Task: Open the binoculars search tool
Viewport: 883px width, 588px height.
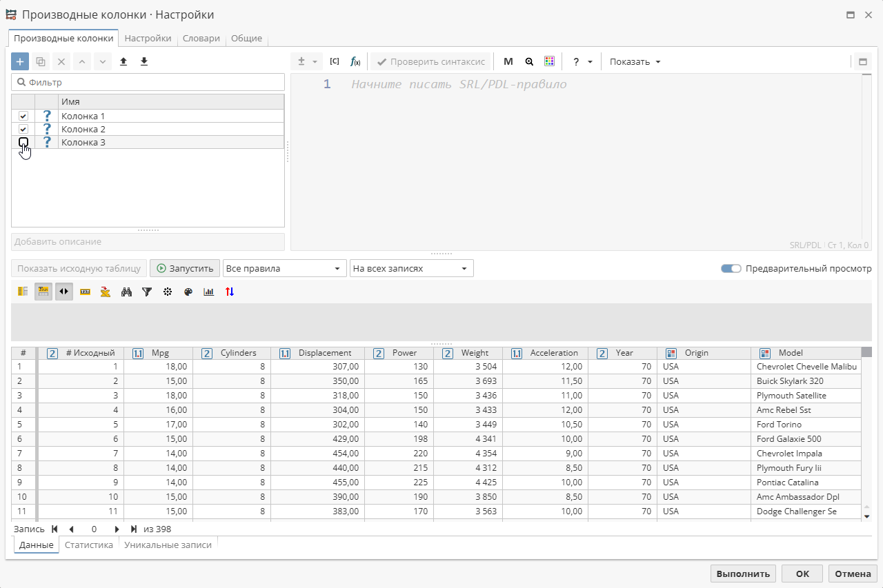Action: click(126, 292)
